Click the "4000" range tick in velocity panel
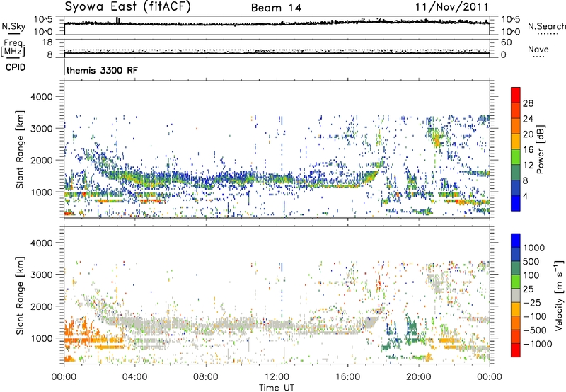 41,243
